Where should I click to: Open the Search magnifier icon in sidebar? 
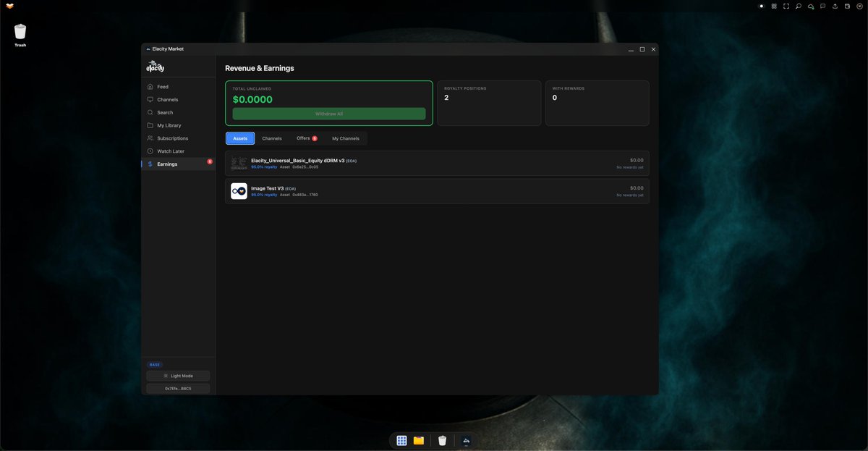point(150,112)
